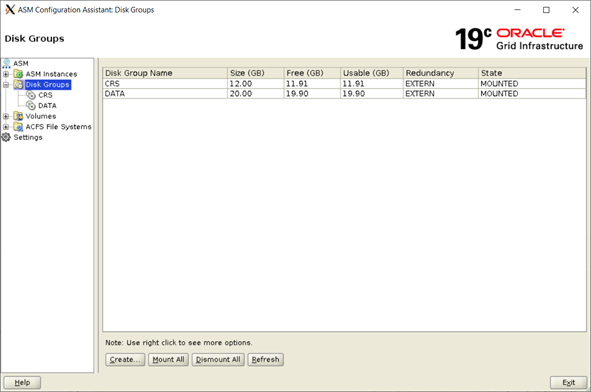Click the ASM root node icon
591x392 pixels.
click(x=6, y=63)
